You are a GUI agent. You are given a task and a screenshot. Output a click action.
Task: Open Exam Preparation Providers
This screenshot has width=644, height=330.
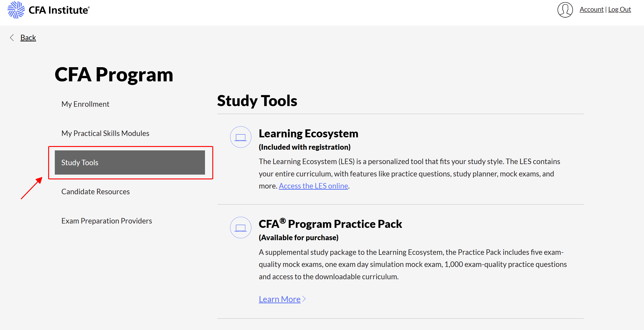[x=107, y=221]
